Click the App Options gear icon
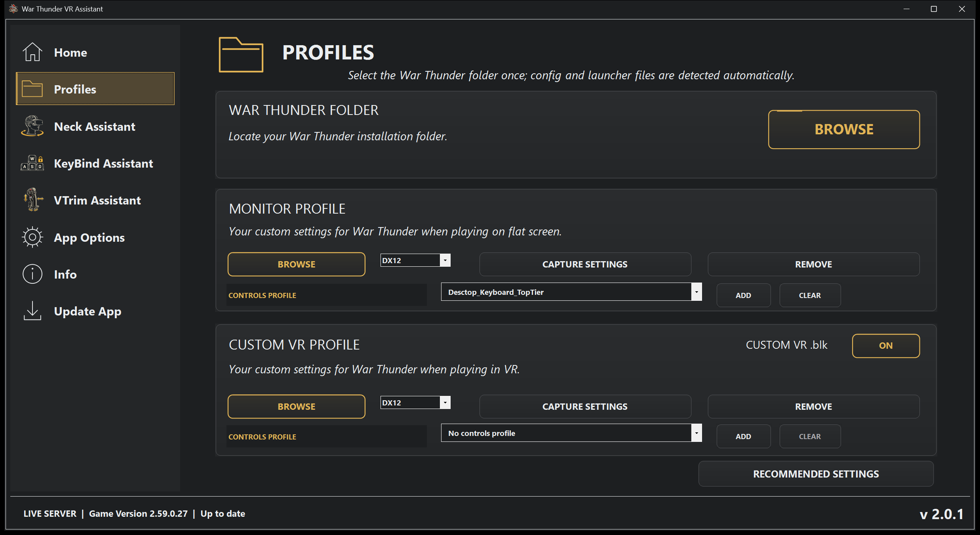 [x=32, y=237]
